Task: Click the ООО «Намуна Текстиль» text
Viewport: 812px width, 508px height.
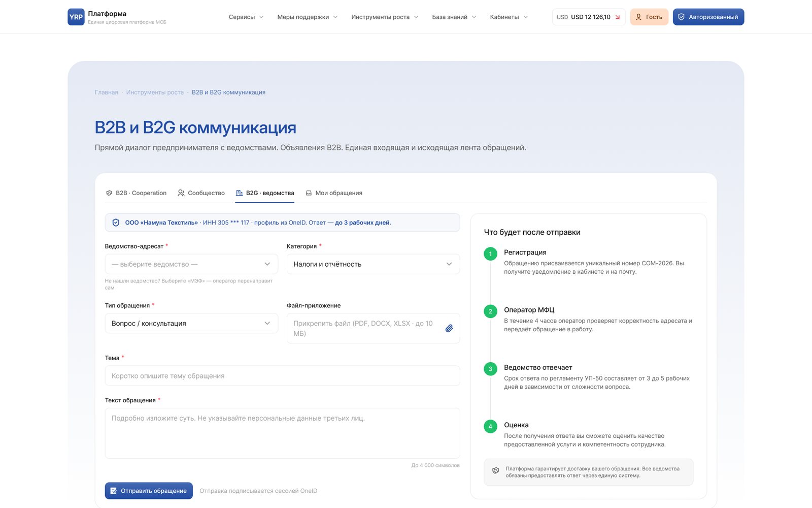Action: [x=161, y=223]
